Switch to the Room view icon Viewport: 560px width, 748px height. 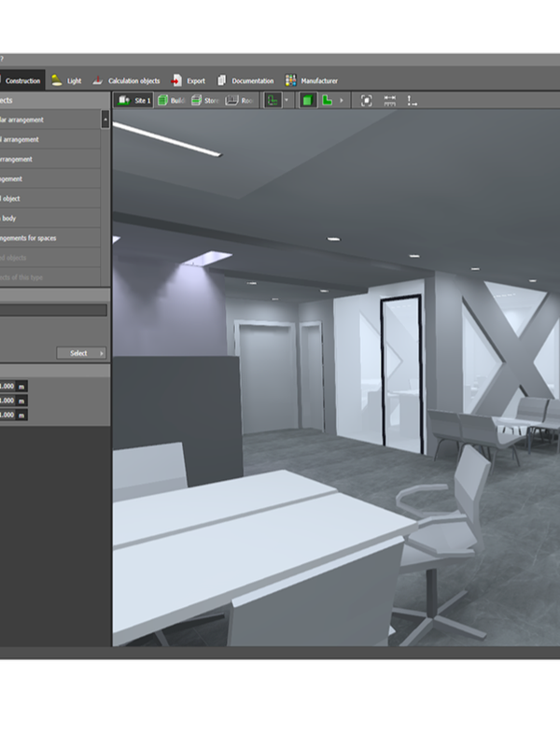point(231,100)
